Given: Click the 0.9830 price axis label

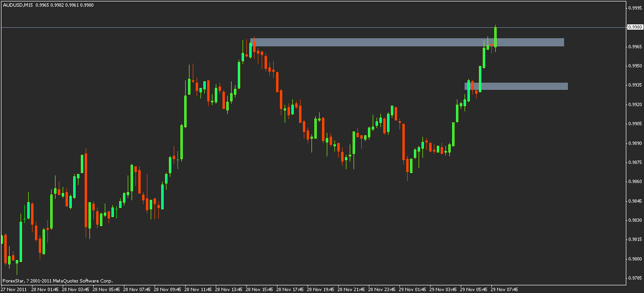Looking at the screenshot, I should (634, 220).
